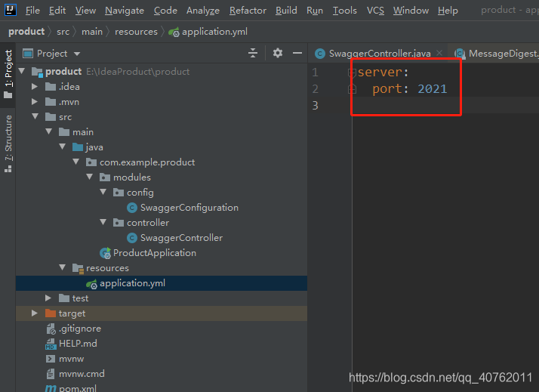This screenshot has width=539, height=392.
Task: Collapse the com.example.product package
Action: 76,162
